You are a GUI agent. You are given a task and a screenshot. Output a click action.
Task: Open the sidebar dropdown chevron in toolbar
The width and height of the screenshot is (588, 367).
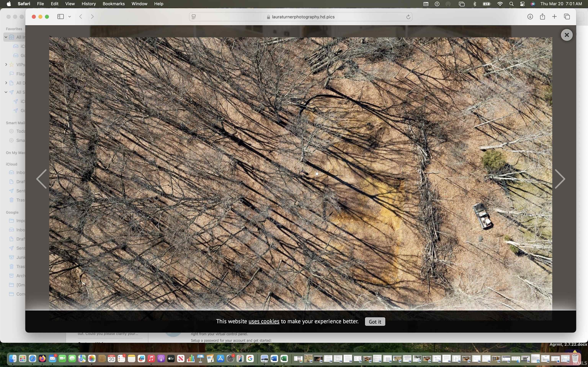[x=69, y=16]
